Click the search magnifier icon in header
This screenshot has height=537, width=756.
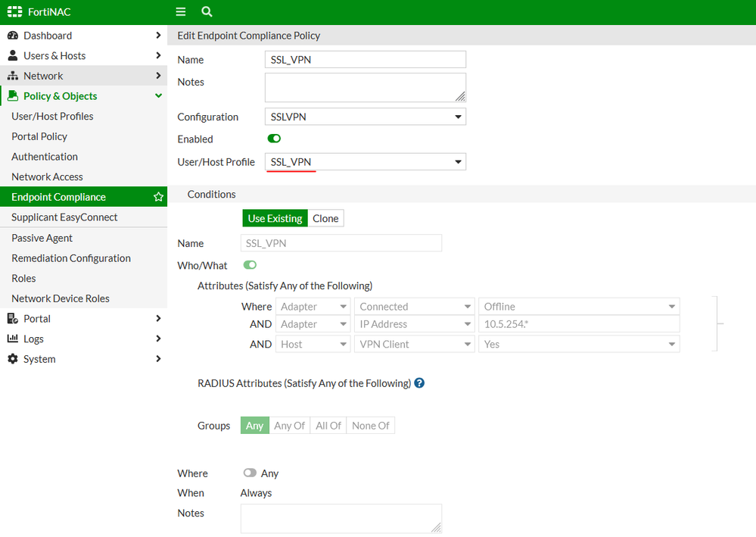coord(207,12)
